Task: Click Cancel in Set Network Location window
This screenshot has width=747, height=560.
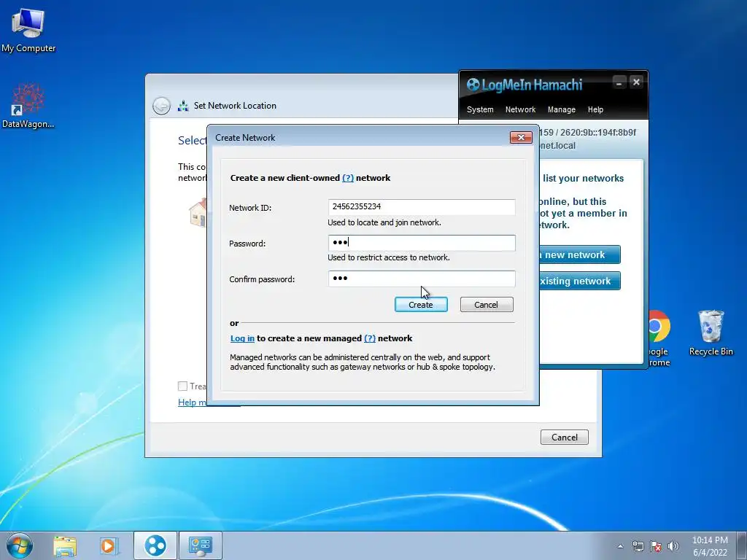Action: pos(564,437)
